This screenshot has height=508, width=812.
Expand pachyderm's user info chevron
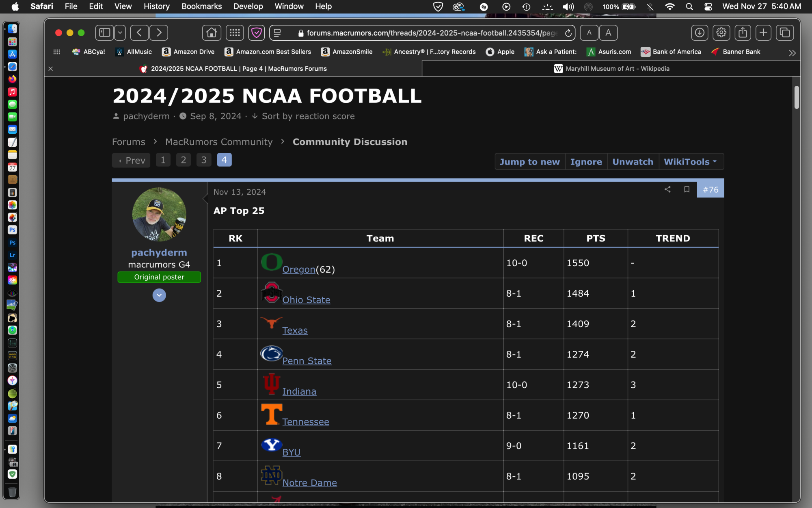coord(159,295)
